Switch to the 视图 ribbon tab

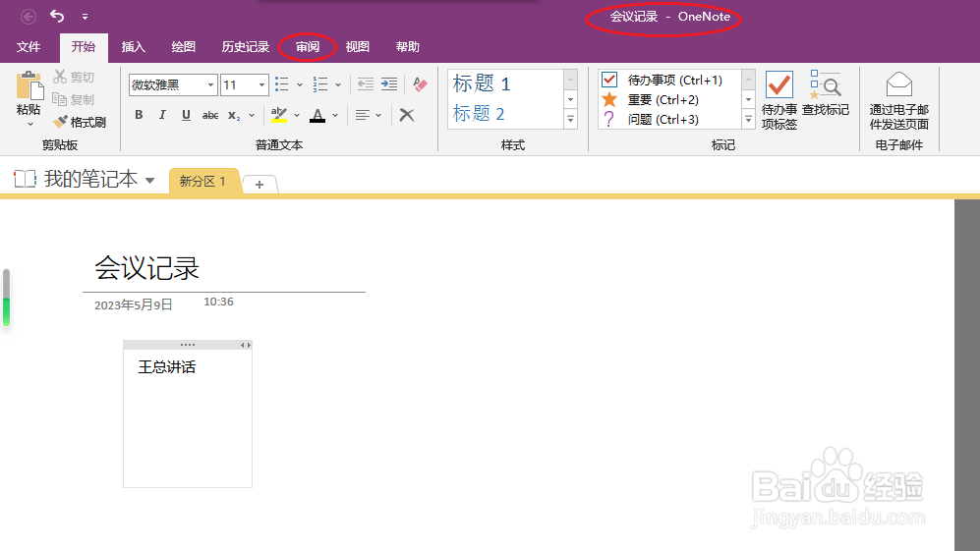coord(358,47)
